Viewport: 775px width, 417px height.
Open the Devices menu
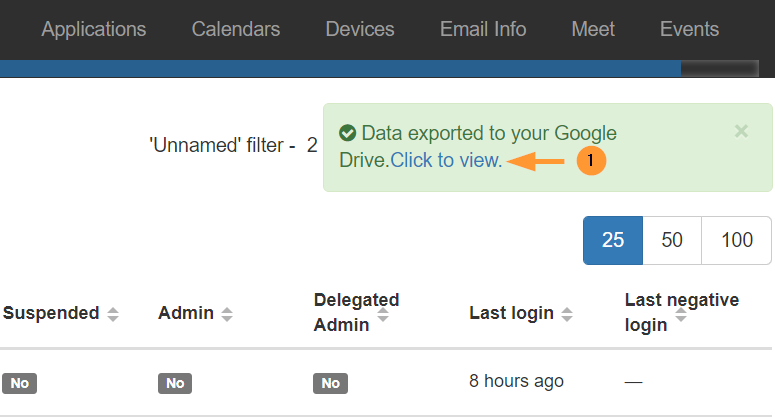(360, 29)
